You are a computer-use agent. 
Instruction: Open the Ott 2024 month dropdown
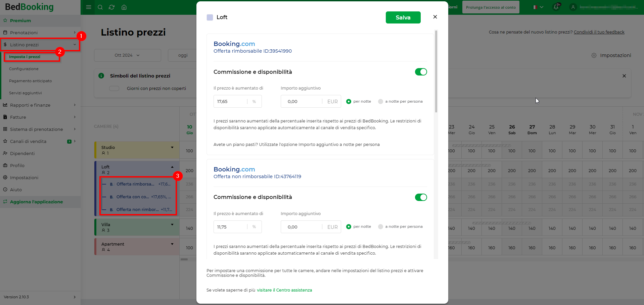128,55
